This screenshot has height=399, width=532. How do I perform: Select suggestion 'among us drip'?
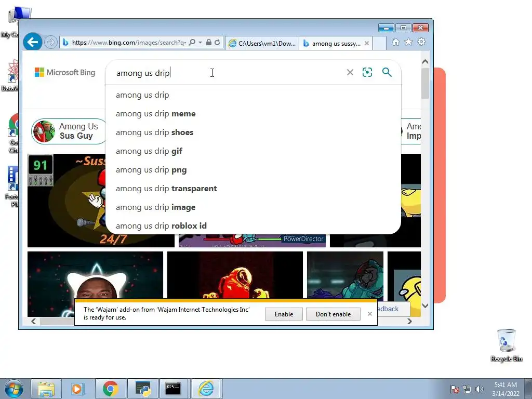[253, 95]
